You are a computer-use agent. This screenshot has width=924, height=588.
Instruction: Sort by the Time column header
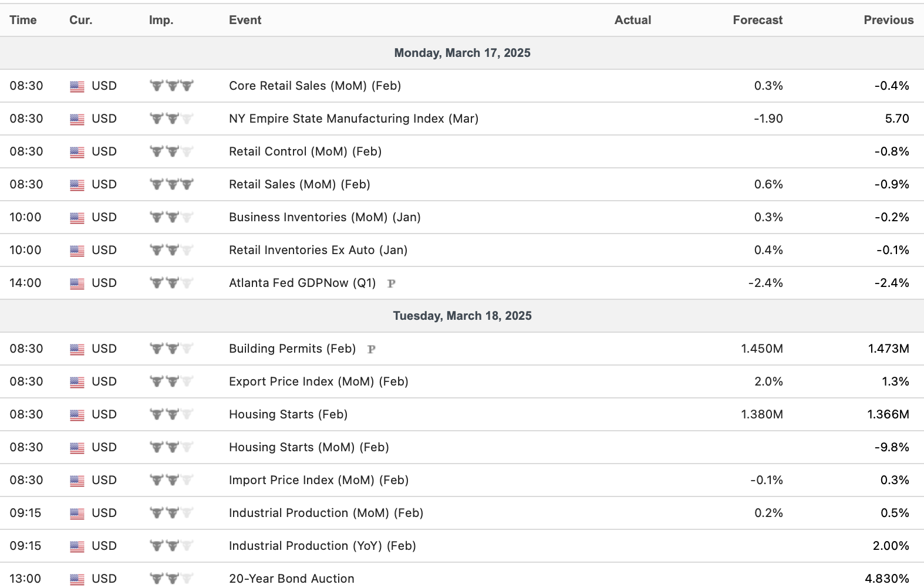coord(23,20)
